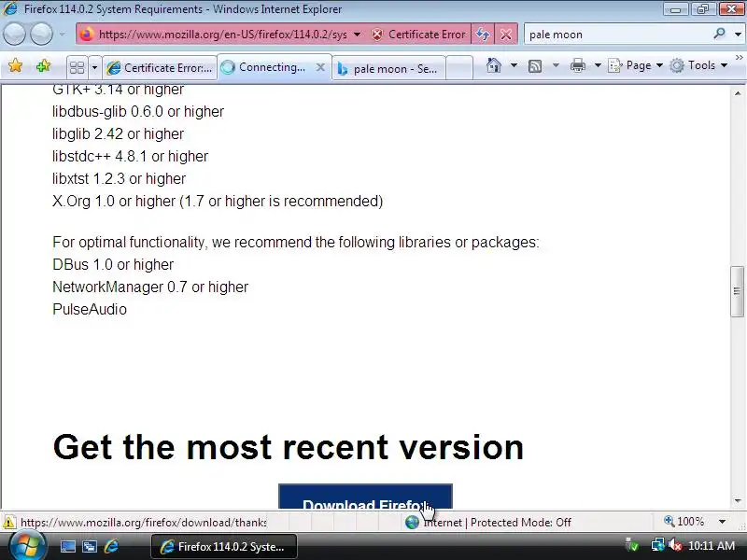
Task: Expand the Home button dropdown arrow
Action: tap(514, 65)
